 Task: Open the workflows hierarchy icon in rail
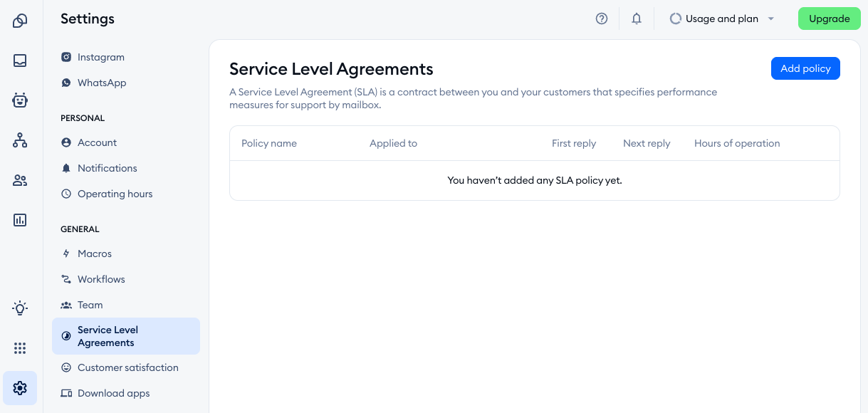20,140
